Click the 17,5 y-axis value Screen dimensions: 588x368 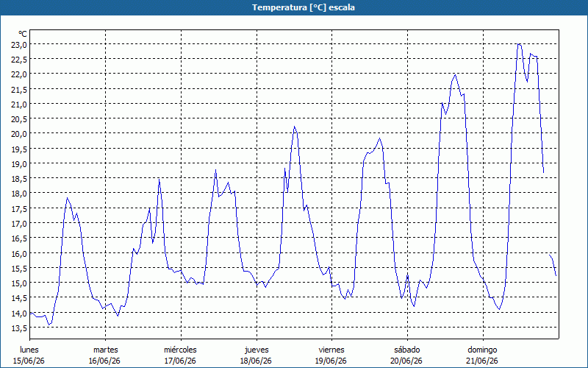(x=19, y=208)
